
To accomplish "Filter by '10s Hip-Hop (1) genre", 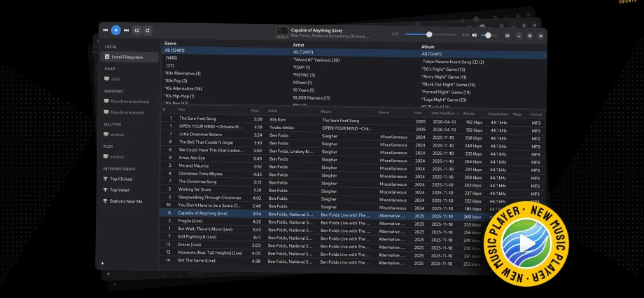I will tap(179, 96).
